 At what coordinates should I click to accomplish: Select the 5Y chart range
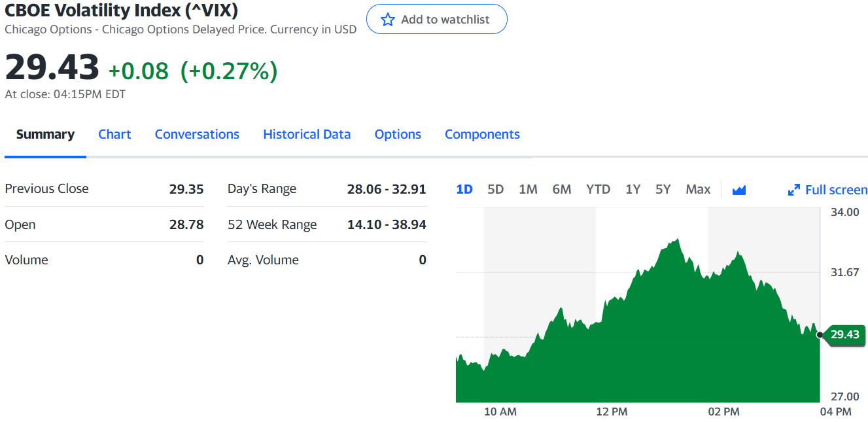tap(663, 189)
